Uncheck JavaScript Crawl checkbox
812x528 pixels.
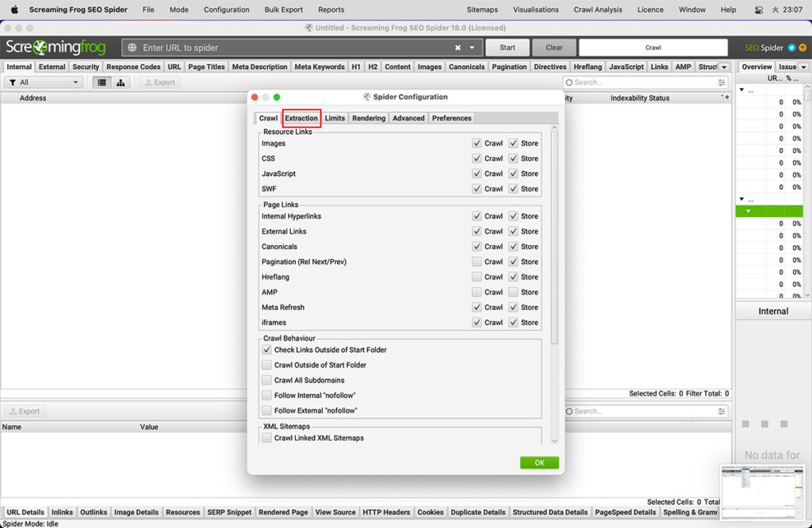[x=477, y=174]
